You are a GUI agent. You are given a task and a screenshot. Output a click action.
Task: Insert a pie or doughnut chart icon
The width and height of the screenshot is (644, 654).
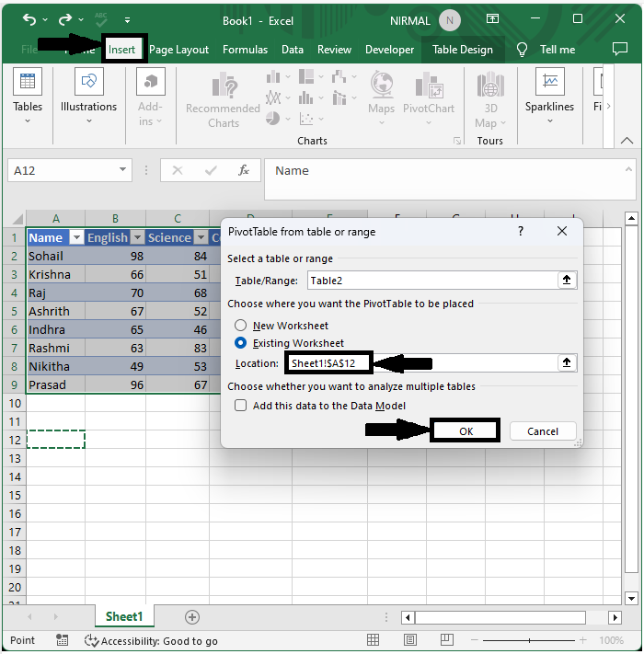point(273,119)
